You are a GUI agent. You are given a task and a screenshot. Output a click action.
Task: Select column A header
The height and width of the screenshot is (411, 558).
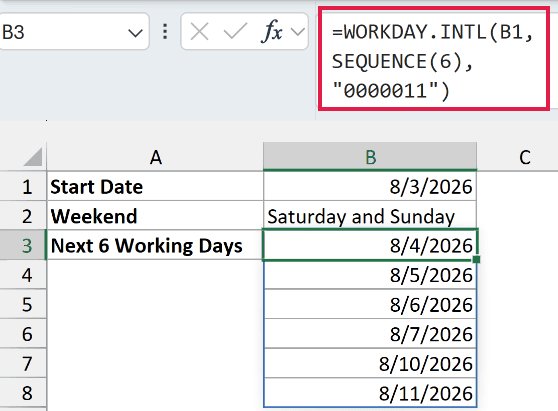(x=155, y=157)
